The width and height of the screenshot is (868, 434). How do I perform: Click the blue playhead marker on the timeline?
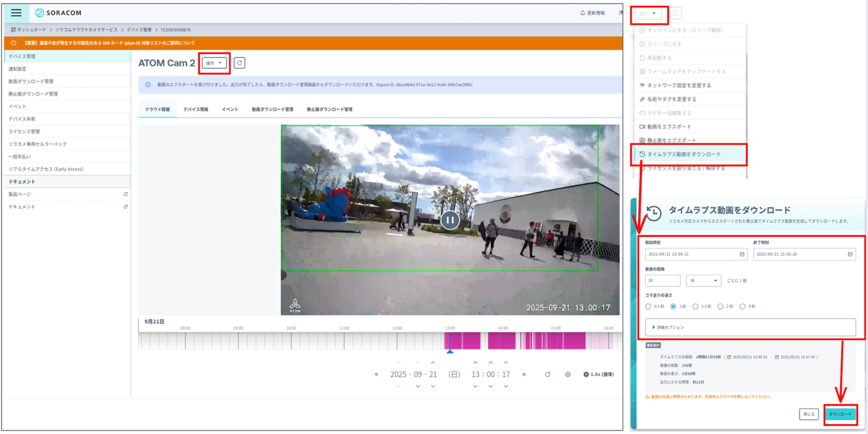[450, 351]
